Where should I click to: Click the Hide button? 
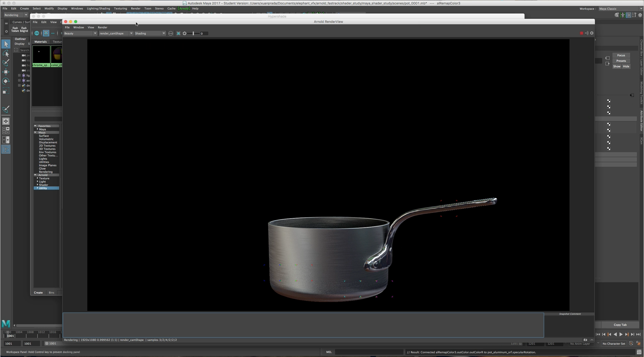626,66
